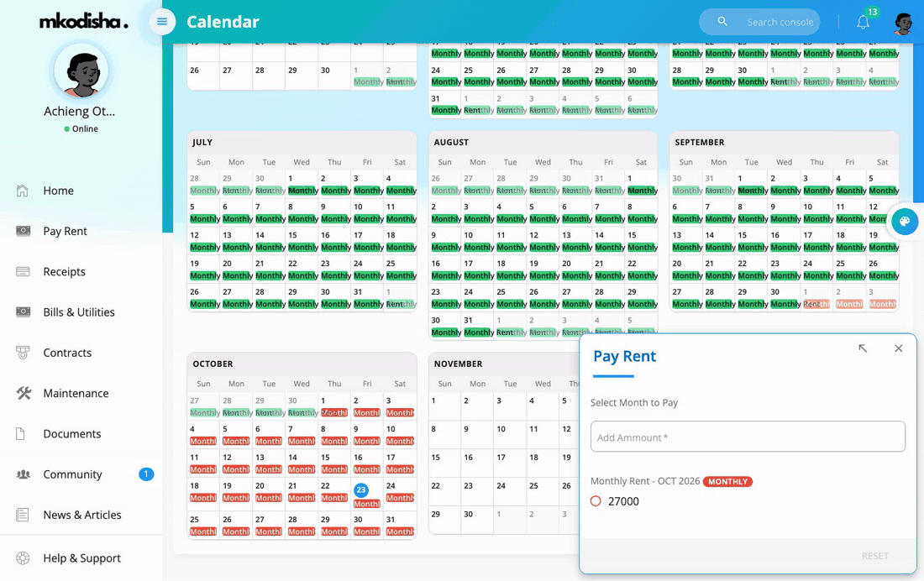
Task: Click the profile photo in sidebar
Action: pyautogui.click(x=81, y=71)
